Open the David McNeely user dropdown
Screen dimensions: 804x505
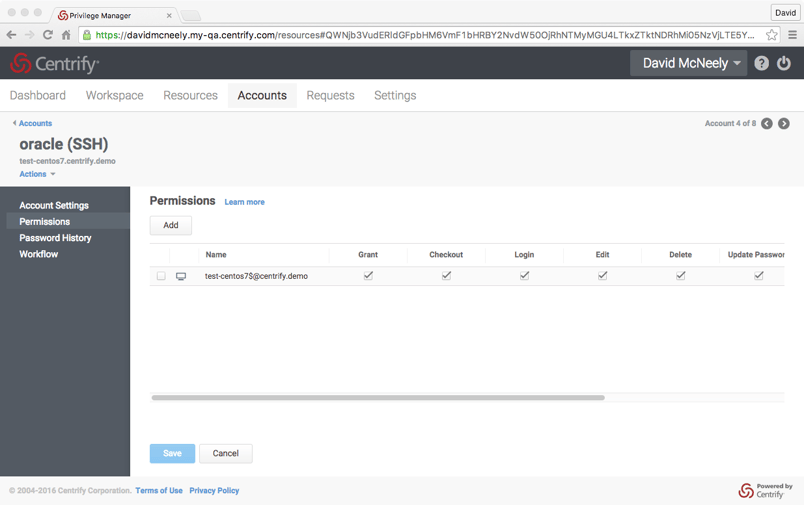[688, 63]
